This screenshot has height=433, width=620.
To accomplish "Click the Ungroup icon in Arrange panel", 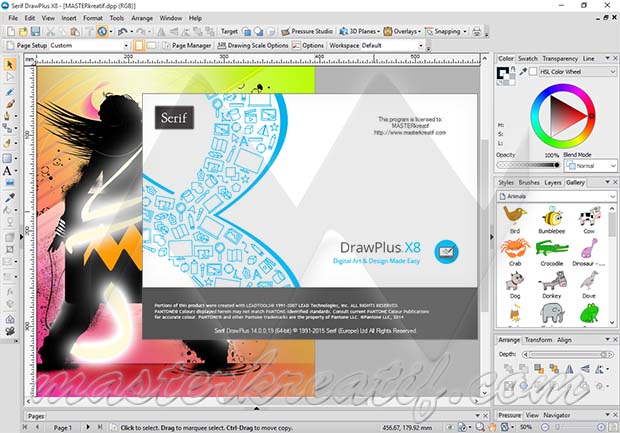I will (554, 369).
